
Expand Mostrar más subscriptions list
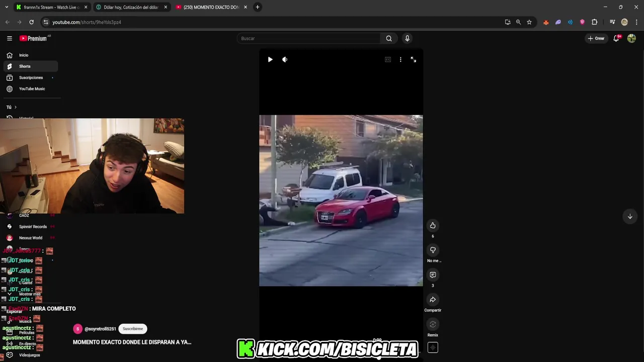point(29,294)
